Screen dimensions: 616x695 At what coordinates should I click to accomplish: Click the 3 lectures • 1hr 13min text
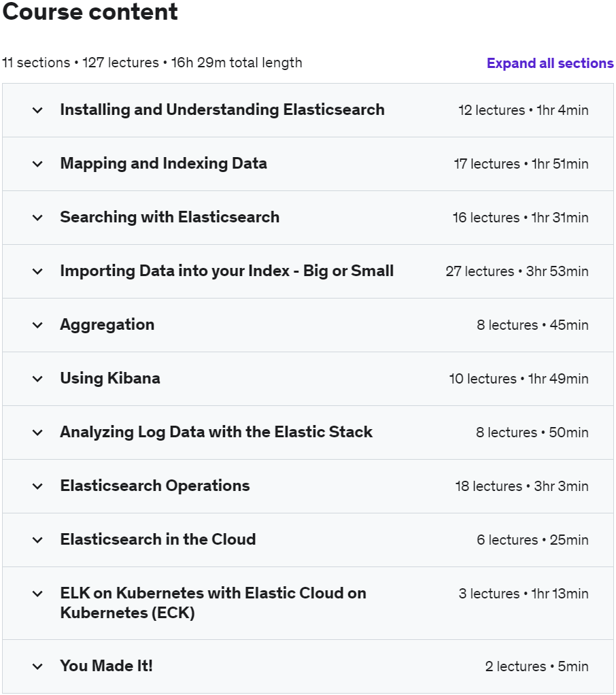[524, 593]
